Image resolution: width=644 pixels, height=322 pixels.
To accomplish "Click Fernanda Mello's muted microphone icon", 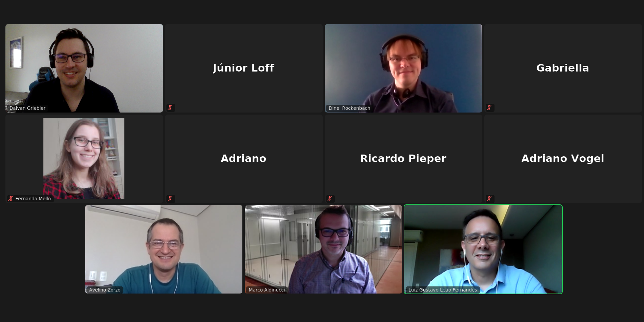I will tap(11, 199).
